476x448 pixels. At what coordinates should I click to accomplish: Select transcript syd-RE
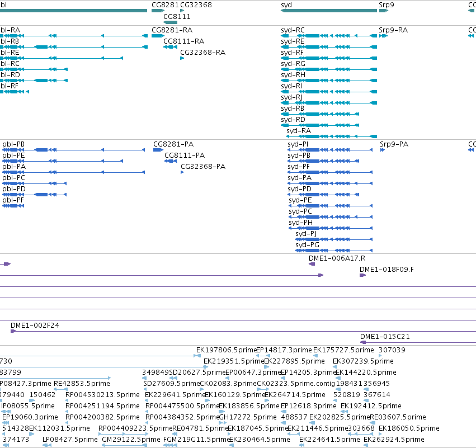[293, 41]
